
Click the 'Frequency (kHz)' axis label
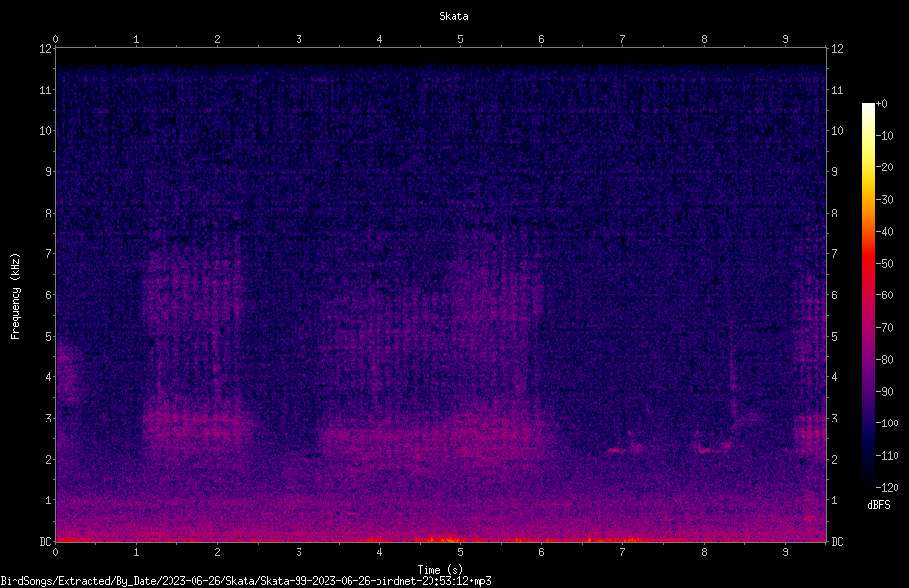(x=15, y=296)
